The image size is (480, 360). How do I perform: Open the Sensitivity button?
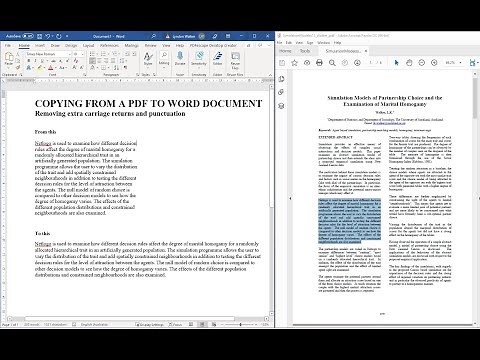pos(199,59)
